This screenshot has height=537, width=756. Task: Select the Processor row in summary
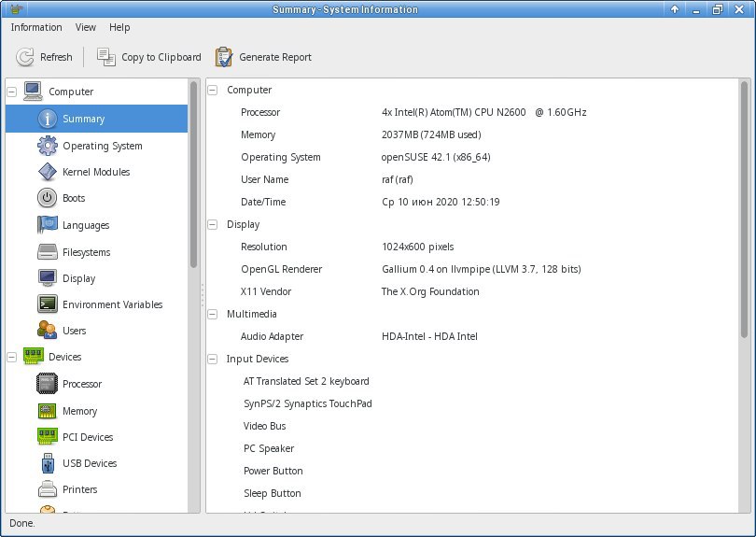click(472, 112)
